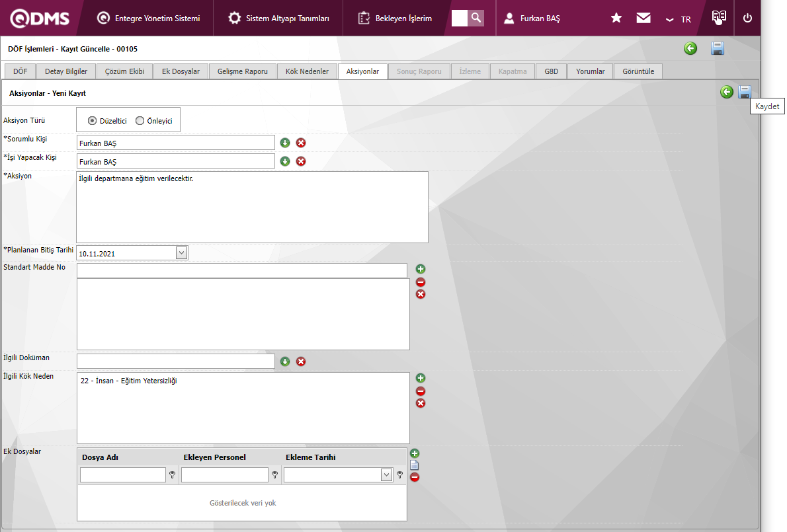Switch to Gelişme Raporu tab
This screenshot has height=532, width=787.
click(243, 71)
